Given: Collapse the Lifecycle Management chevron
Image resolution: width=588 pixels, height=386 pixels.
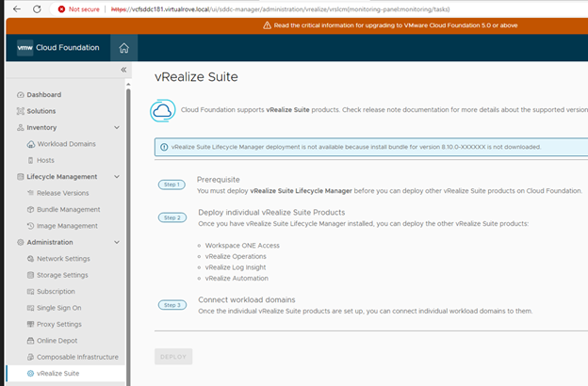Looking at the screenshot, I should coord(117,176).
